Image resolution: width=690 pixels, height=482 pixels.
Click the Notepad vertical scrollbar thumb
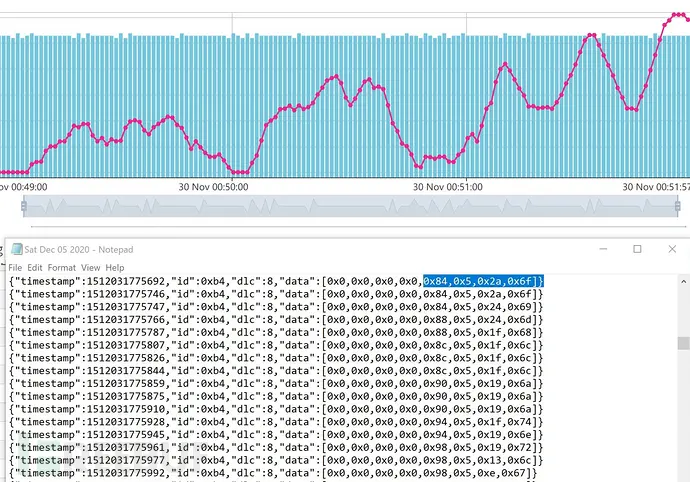click(683, 343)
